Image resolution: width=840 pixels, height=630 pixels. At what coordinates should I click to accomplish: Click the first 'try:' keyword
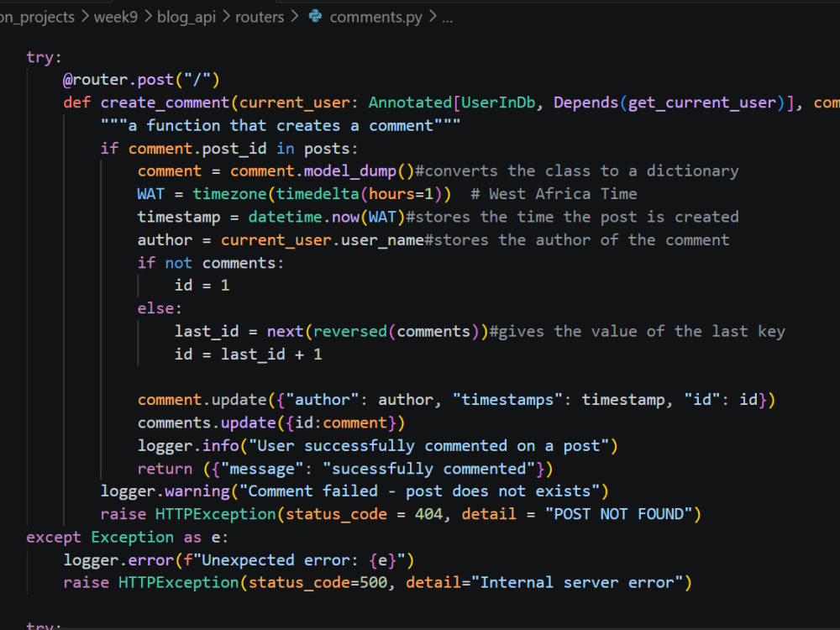[44, 57]
